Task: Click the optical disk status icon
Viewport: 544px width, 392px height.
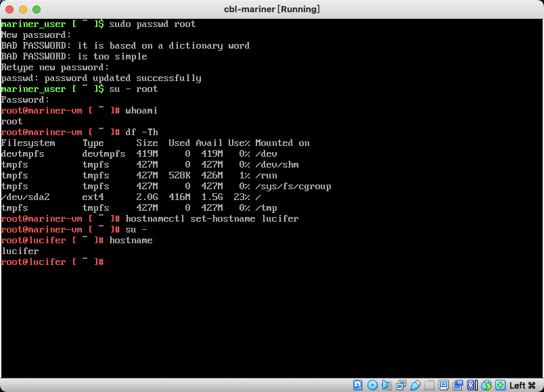Action: click(x=372, y=385)
